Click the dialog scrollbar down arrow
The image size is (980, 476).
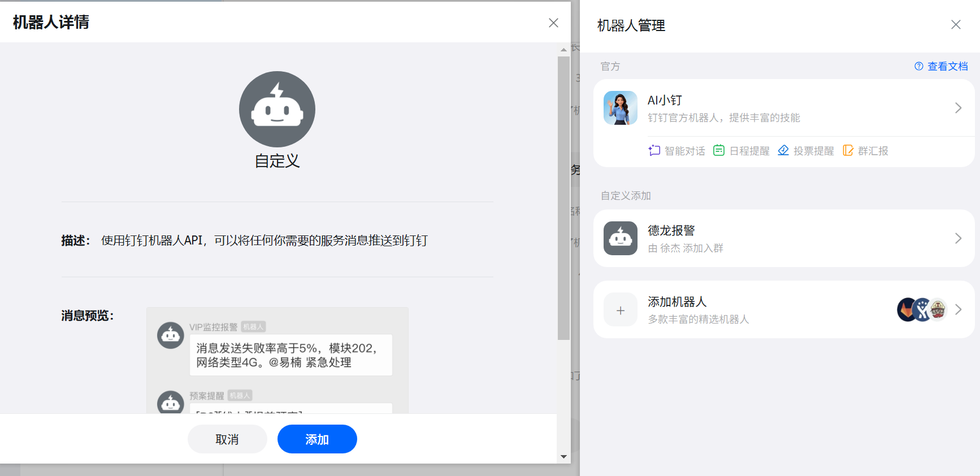(x=563, y=457)
